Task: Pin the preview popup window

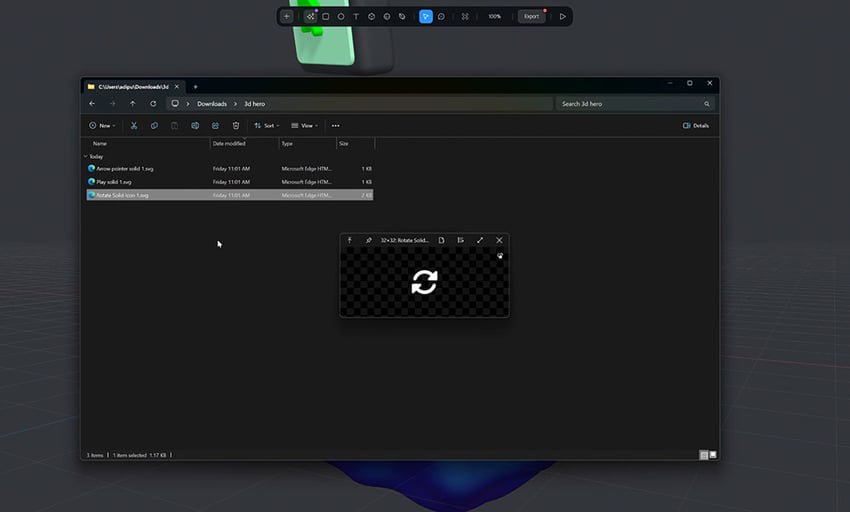Action: pyautogui.click(x=369, y=240)
